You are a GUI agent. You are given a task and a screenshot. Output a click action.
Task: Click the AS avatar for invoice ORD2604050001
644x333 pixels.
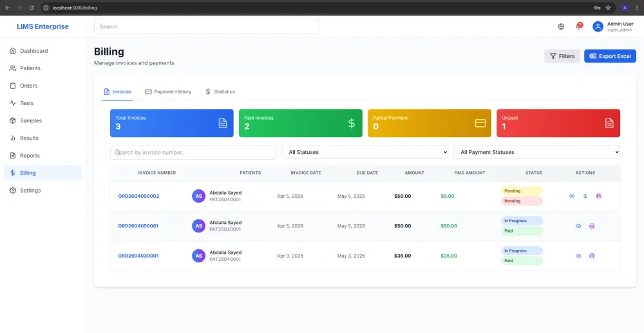pos(198,226)
